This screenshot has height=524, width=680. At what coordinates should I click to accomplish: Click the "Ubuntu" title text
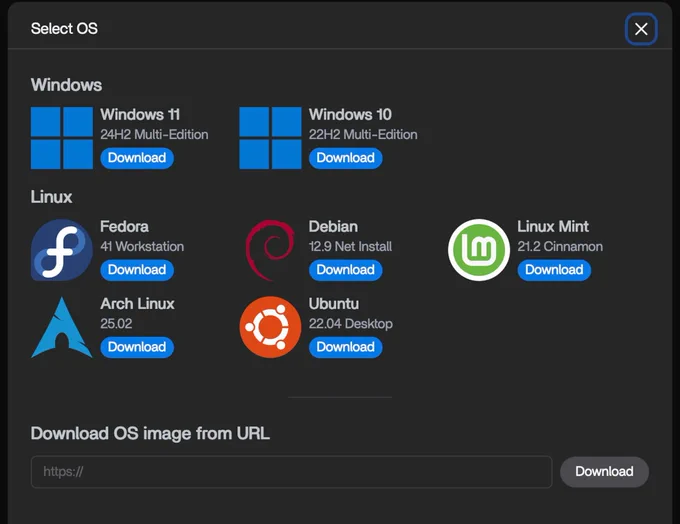(334, 304)
